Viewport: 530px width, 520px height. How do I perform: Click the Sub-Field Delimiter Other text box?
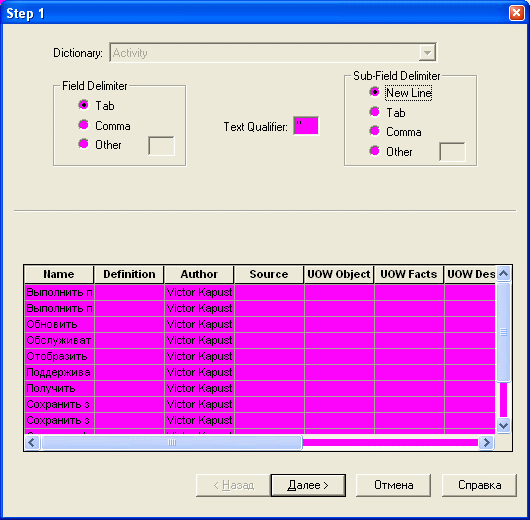coord(452,152)
